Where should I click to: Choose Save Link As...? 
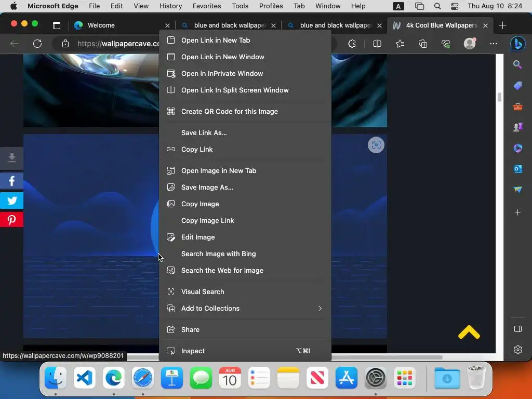245,133
